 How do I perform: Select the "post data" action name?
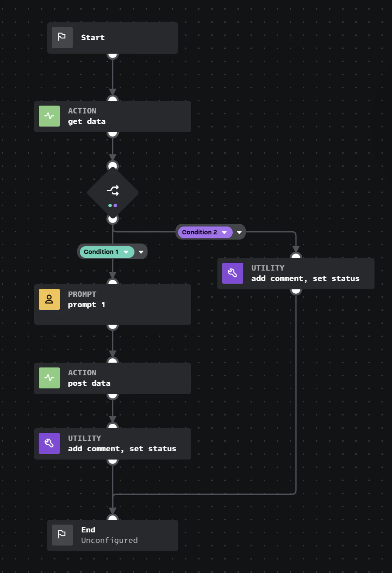click(89, 383)
